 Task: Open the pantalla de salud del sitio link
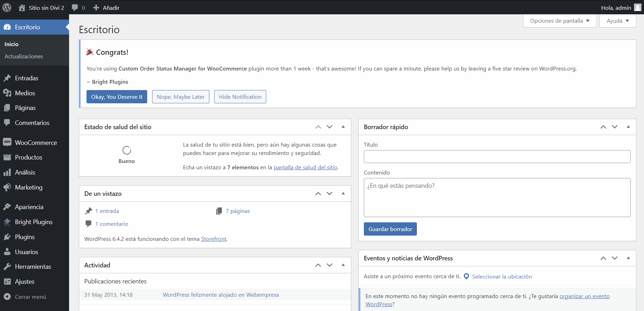pos(305,167)
